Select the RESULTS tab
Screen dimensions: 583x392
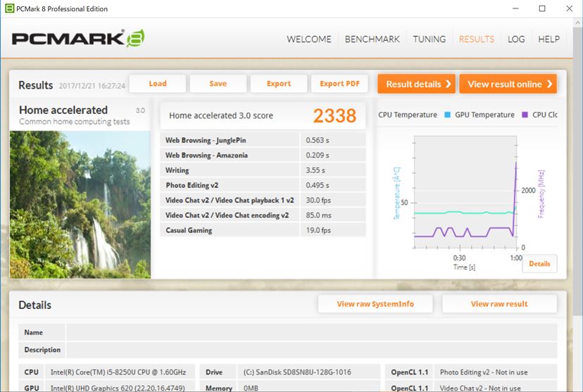click(x=477, y=39)
